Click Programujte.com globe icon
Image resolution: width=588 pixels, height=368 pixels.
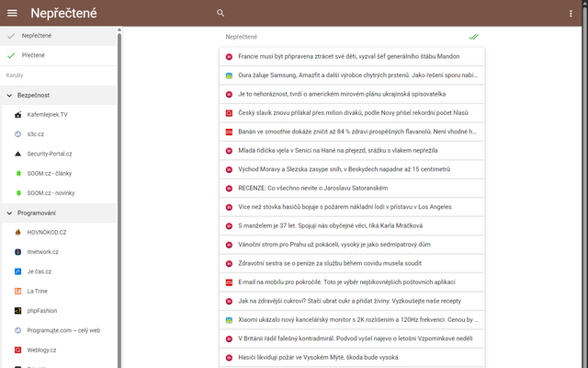point(17,330)
